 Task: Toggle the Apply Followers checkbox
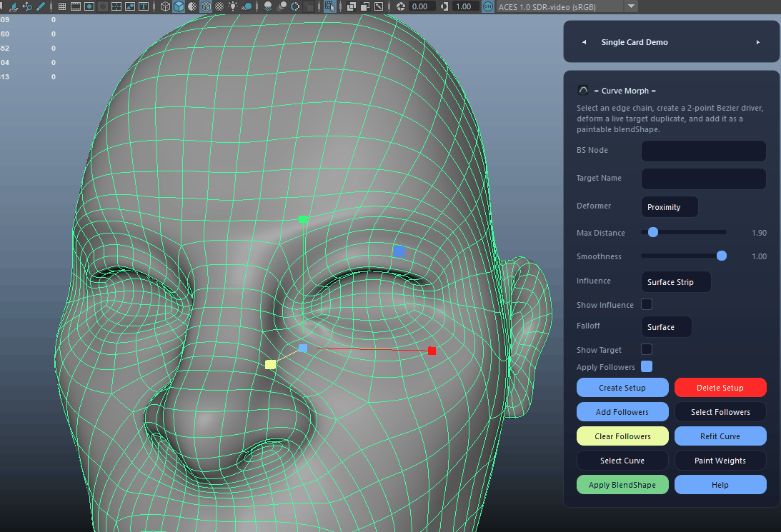coord(647,367)
